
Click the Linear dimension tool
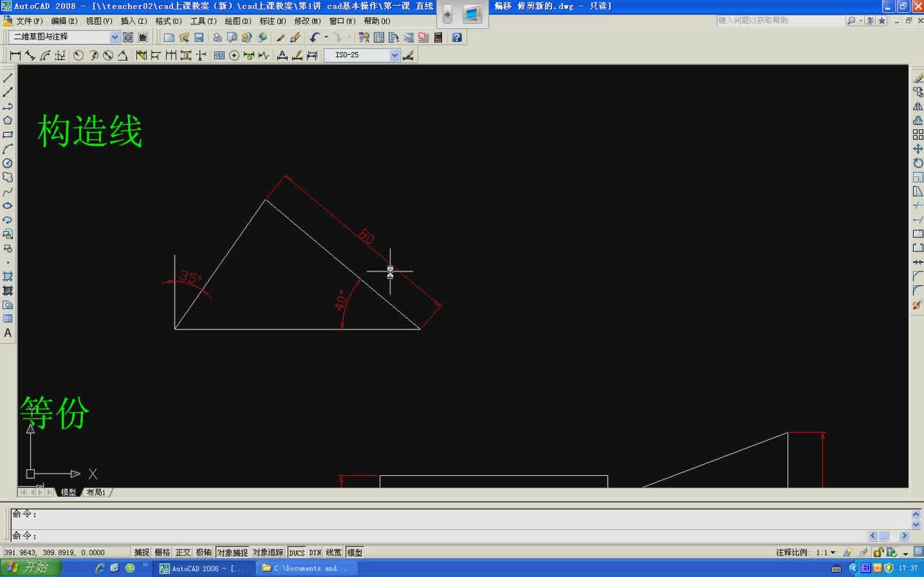tap(15, 56)
